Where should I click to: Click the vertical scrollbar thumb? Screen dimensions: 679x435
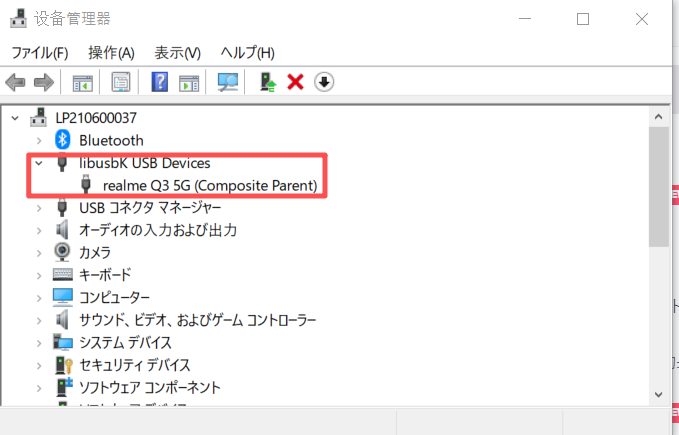659,187
